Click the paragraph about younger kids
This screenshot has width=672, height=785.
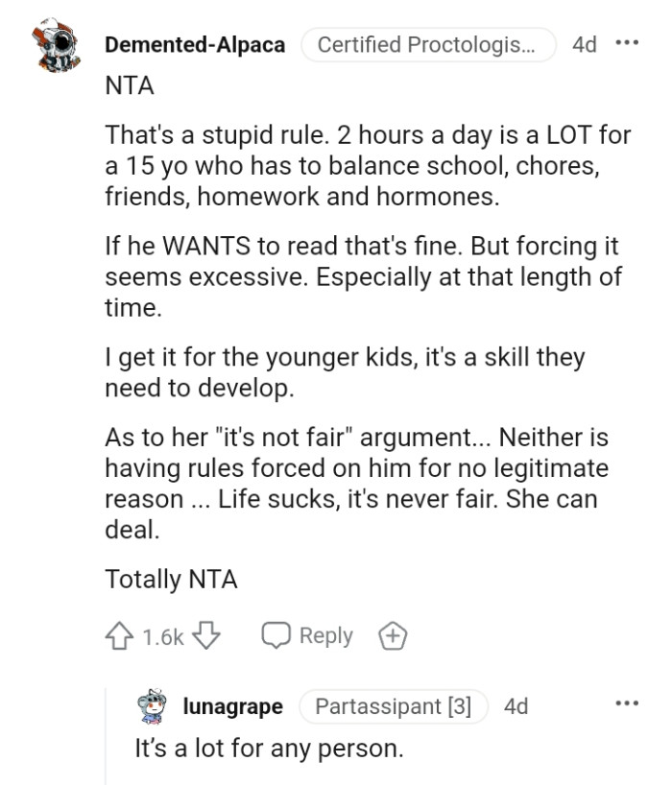tap(345, 371)
